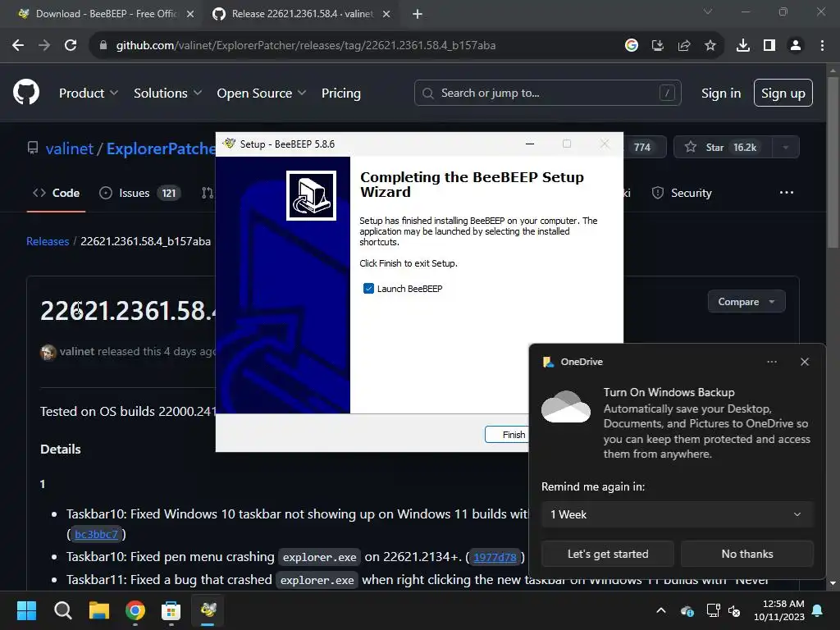Open the Compare dropdown
The image size is (840, 630).
(746, 302)
